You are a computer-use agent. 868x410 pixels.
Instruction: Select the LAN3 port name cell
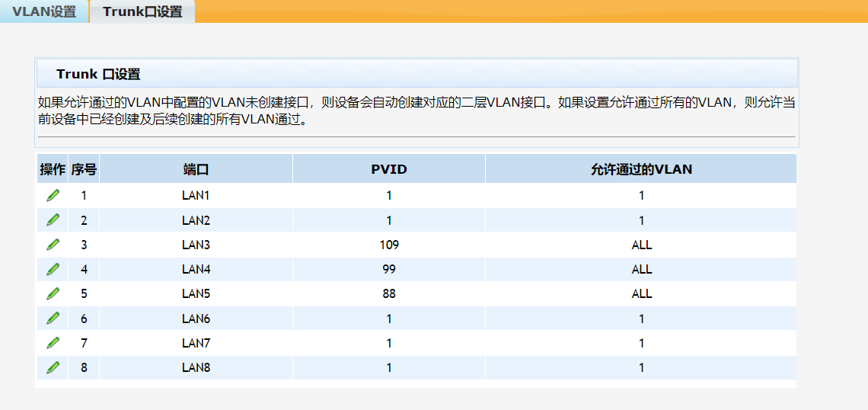click(196, 245)
